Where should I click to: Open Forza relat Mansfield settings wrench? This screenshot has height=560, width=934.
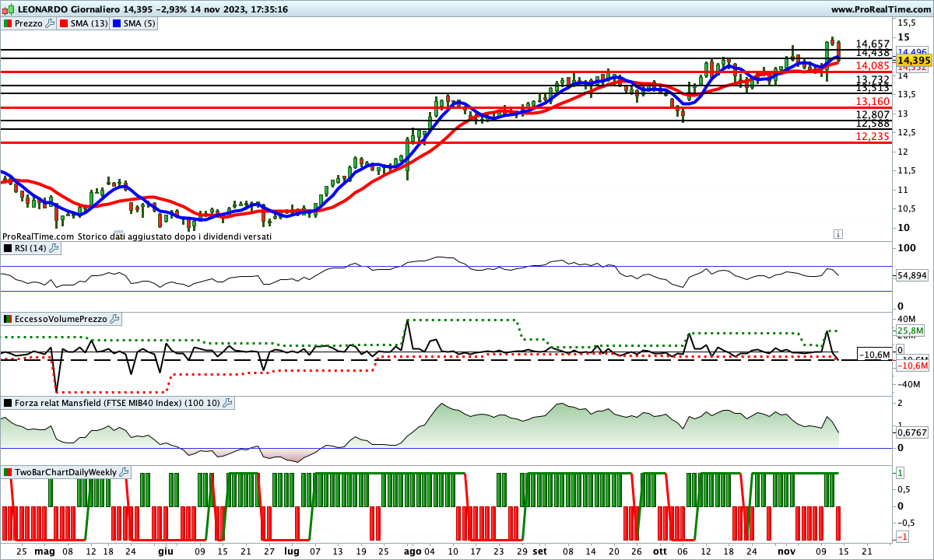[x=227, y=403]
